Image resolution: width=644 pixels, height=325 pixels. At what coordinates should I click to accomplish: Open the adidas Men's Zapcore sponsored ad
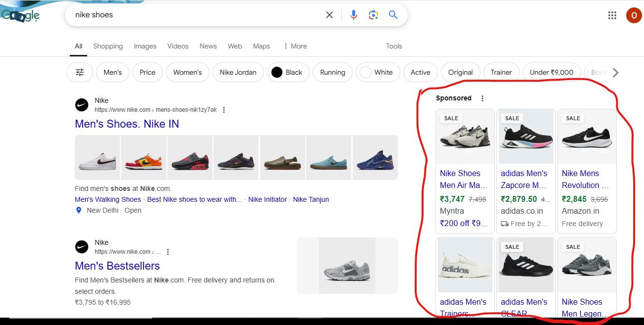coord(526,171)
